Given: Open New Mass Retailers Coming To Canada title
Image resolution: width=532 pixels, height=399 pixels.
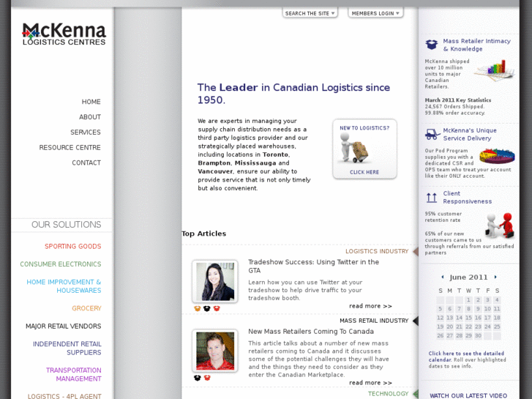Looking at the screenshot, I should tap(311, 332).
